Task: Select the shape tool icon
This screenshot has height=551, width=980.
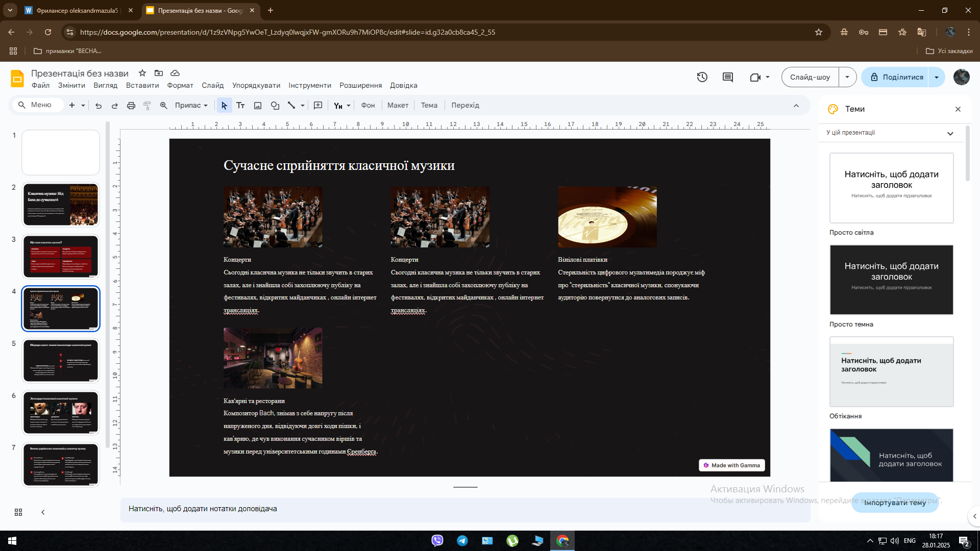Action: (275, 106)
